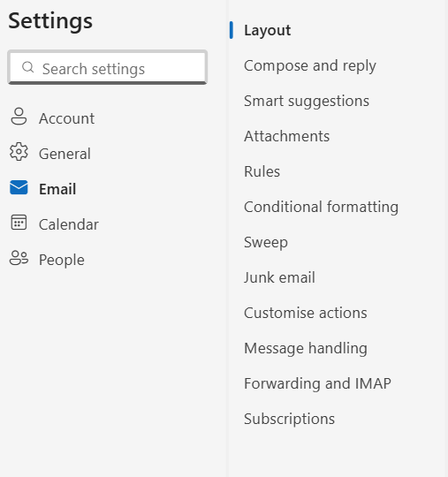The height and width of the screenshot is (477, 448).
Task: Open Compose and reply settings
Action: click(x=310, y=65)
